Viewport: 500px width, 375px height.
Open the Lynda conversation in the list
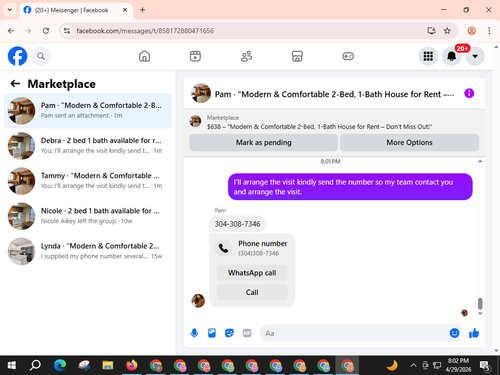[x=88, y=251]
